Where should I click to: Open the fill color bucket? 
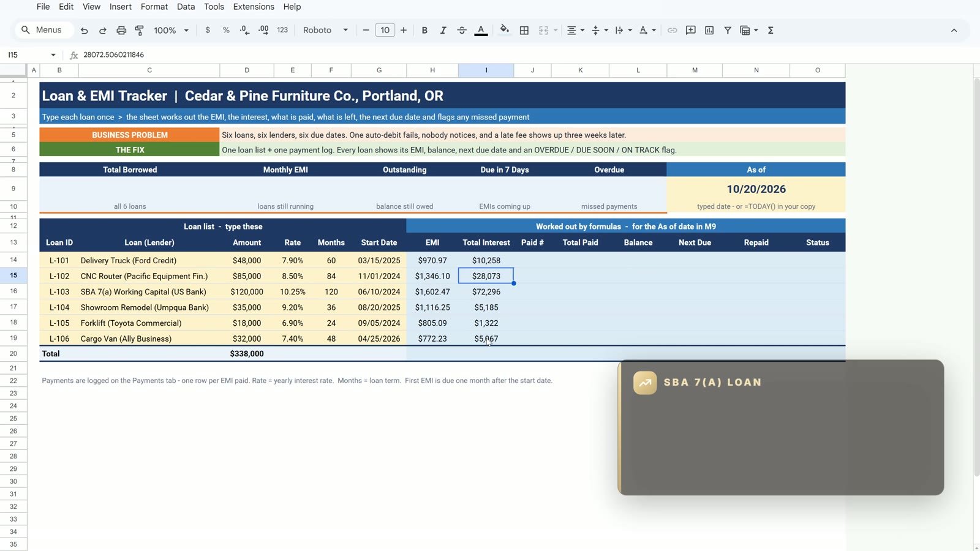(504, 30)
